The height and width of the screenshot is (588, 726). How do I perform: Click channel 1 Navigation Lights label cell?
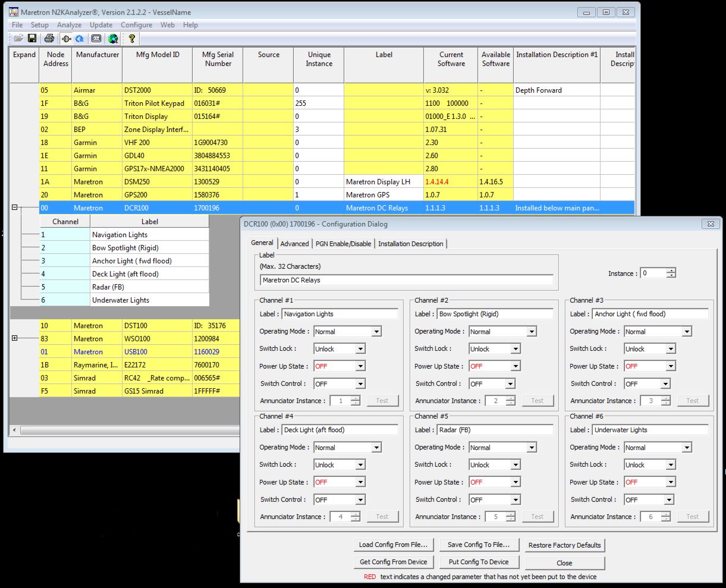pos(149,235)
